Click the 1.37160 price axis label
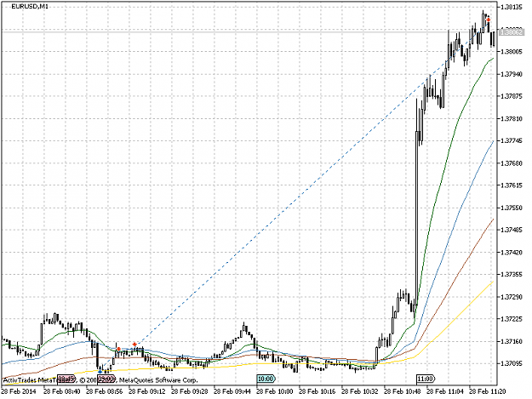 pos(512,341)
